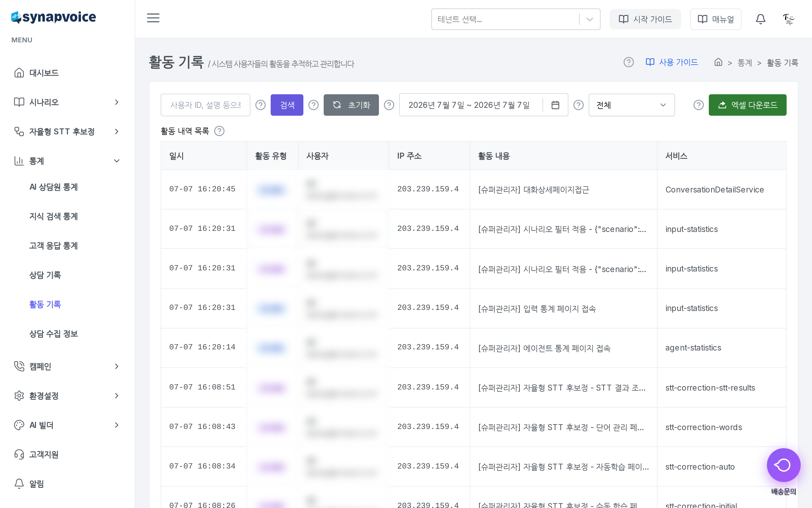Click help icon before 엑셀 다운로드
The width and height of the screenshot is (812, 508).
[x=699, y=105]
